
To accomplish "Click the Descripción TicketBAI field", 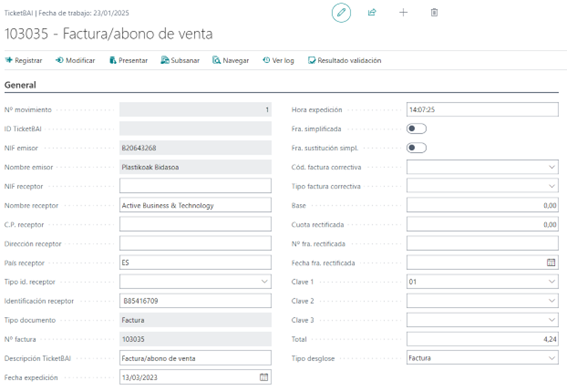I will pyautogui.click(x=195, y=358).
